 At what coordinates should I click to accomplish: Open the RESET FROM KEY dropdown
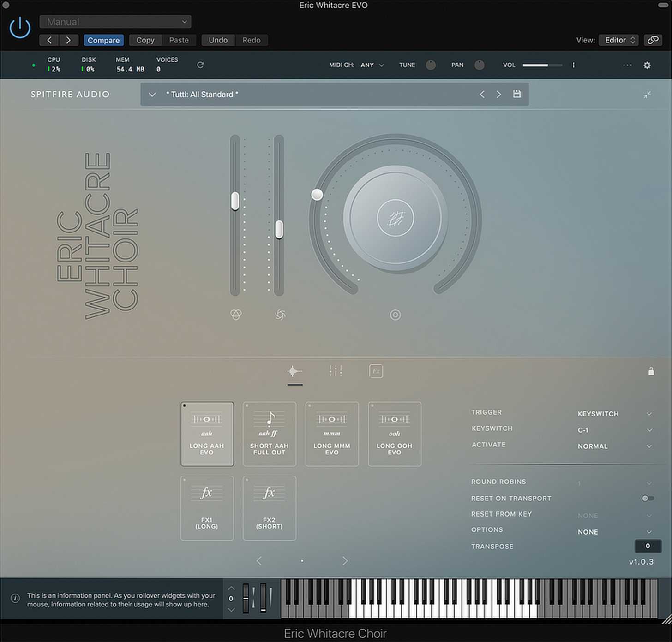pyautogui.click(x=615, y=515)
